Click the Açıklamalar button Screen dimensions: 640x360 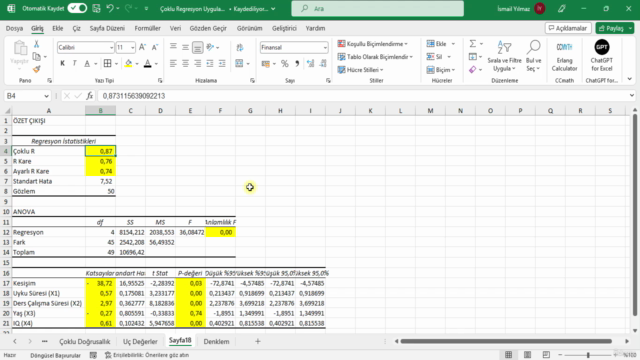568,28
